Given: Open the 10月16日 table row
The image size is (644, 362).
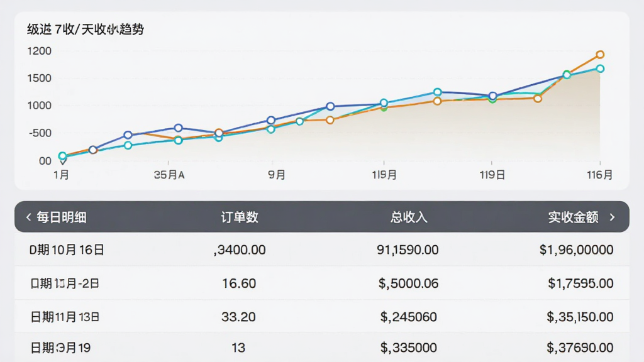Looking at the screenshot, I should click(321, 250).
